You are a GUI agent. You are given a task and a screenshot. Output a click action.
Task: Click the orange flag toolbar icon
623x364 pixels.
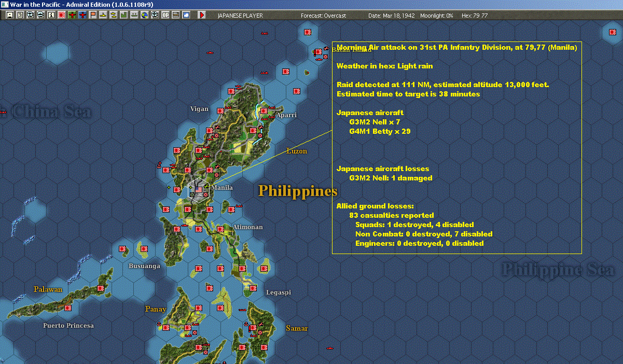[93, 16]
